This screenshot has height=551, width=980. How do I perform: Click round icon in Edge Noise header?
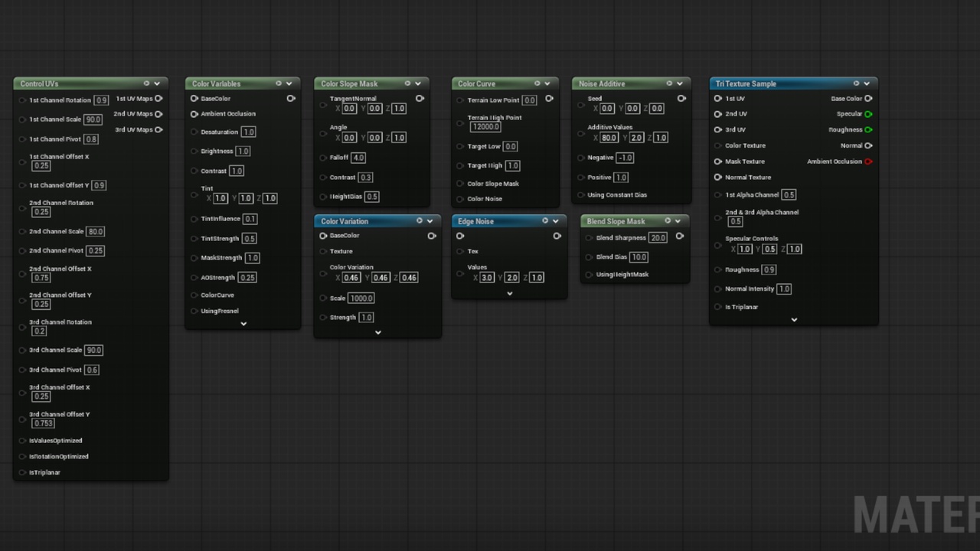(545, 221)
